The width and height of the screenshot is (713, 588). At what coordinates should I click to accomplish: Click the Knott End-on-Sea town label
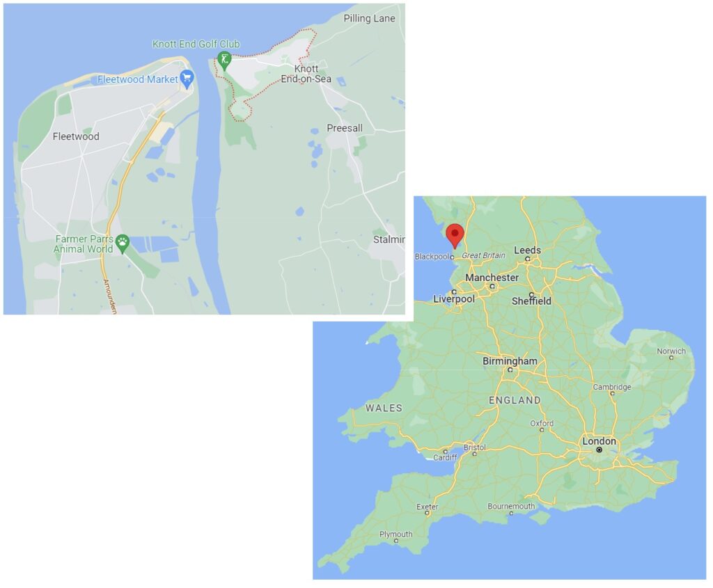306,74
